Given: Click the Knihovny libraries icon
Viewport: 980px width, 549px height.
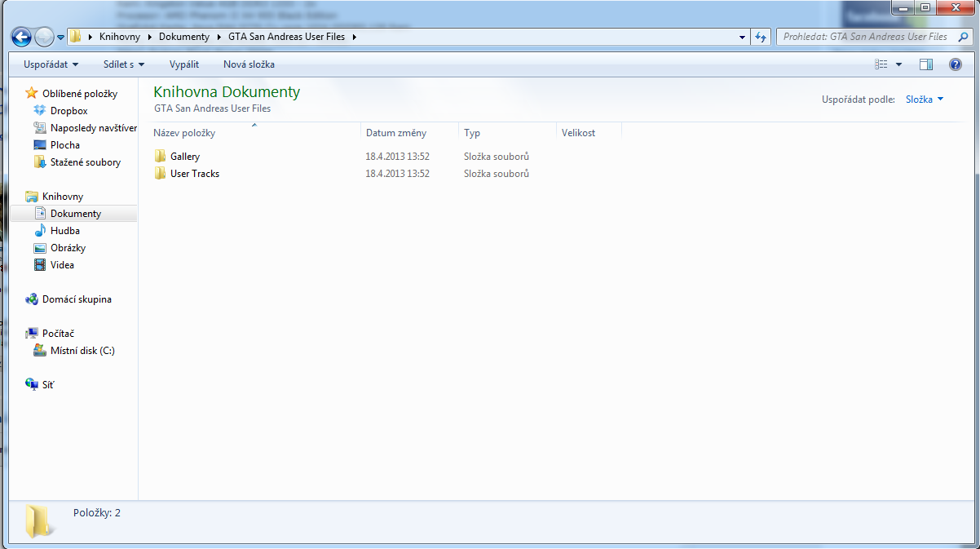Looking at the screenshot, I should coord(32,196).
